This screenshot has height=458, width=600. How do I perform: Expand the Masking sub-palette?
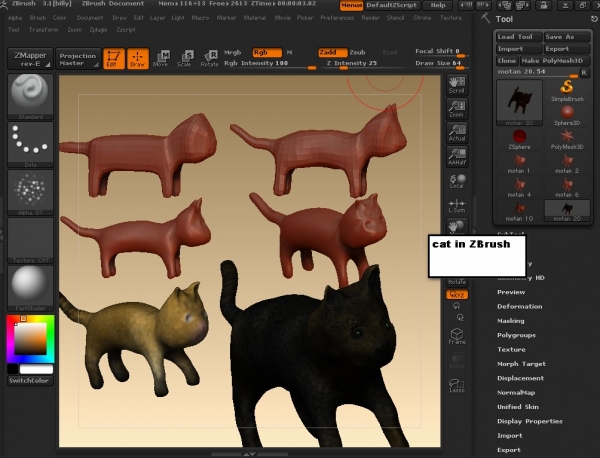(511, 321)
